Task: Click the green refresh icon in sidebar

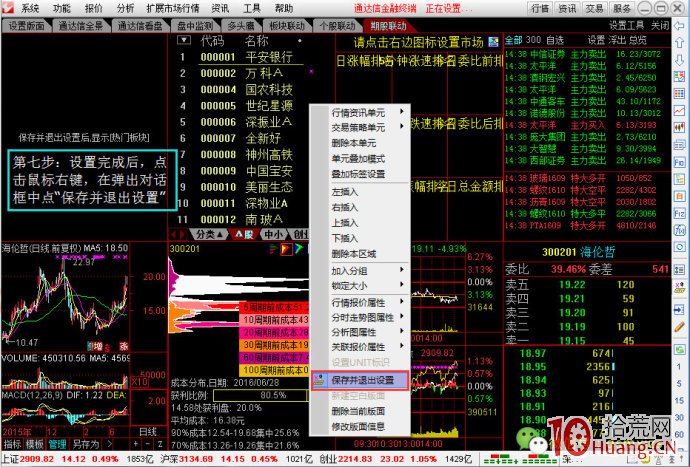Action: pyautogui.click(x=679, y=349)
